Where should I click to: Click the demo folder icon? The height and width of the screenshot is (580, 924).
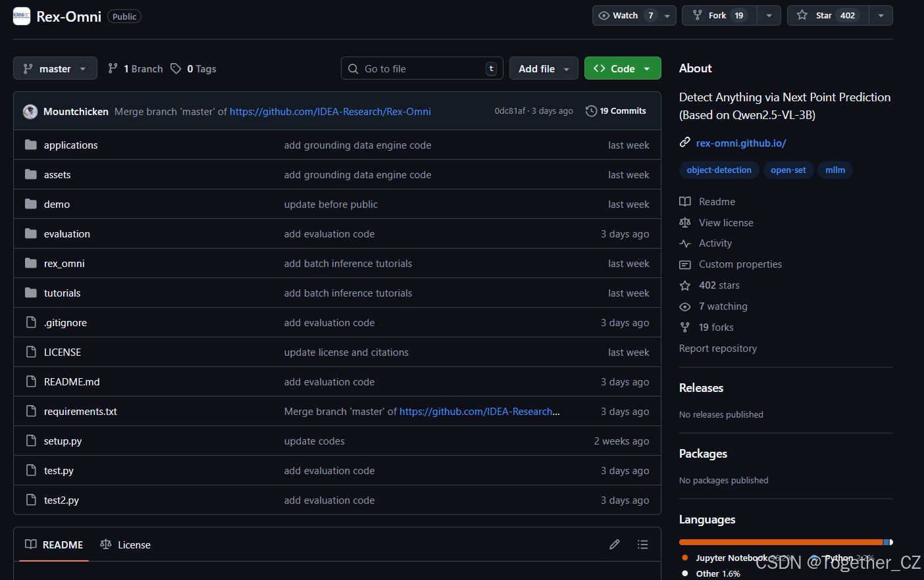31,204
